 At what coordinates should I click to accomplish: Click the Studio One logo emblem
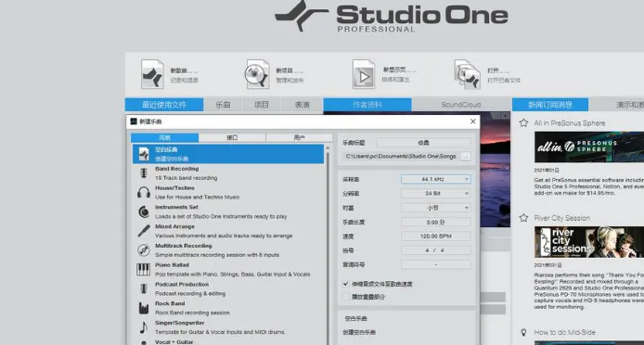[302, 16]
